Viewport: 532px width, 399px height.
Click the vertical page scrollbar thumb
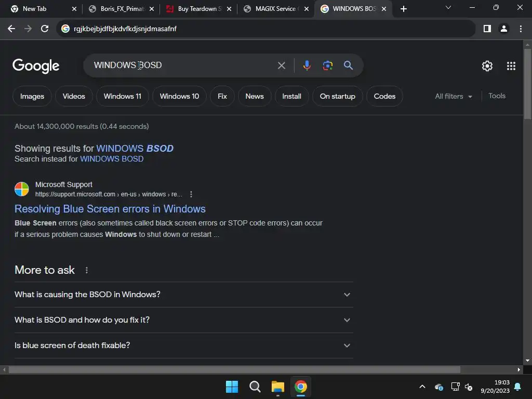click(527, 84)
